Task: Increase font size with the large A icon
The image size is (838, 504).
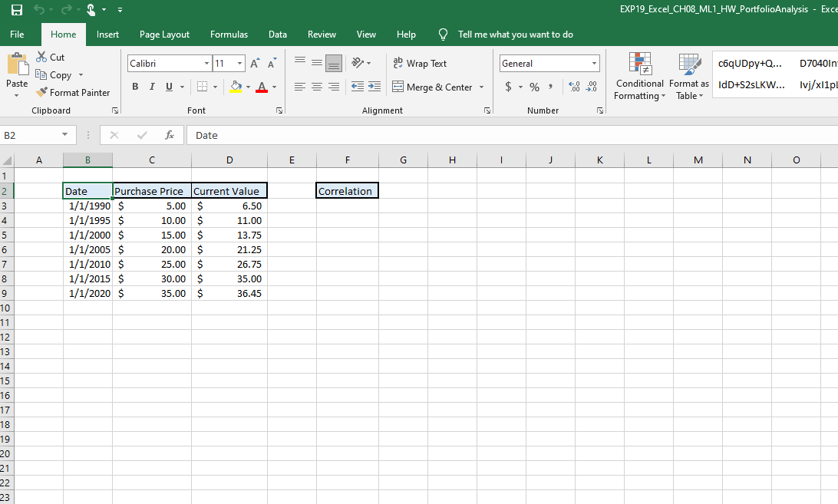Action: pos(255,63)
